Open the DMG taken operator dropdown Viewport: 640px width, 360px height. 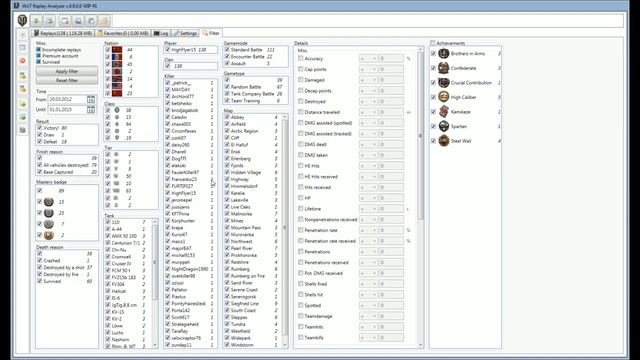point(368,155)
